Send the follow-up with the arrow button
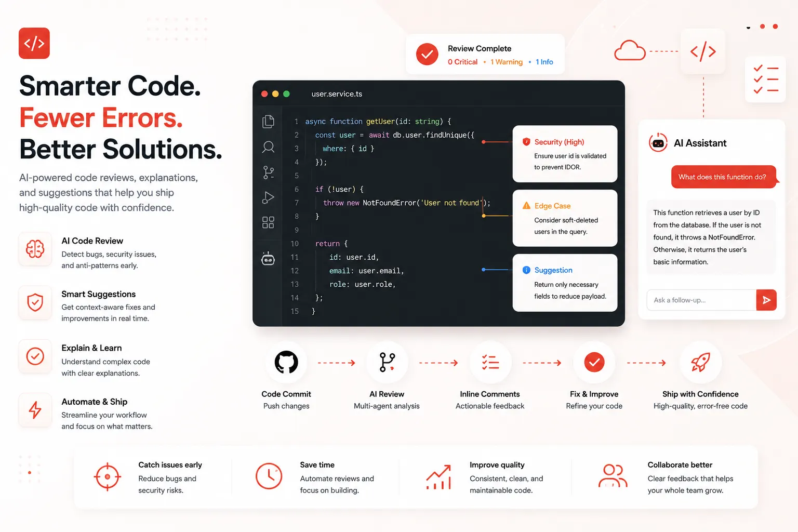The width and height of the screenshot is (798, 532). tap(766, 300)
